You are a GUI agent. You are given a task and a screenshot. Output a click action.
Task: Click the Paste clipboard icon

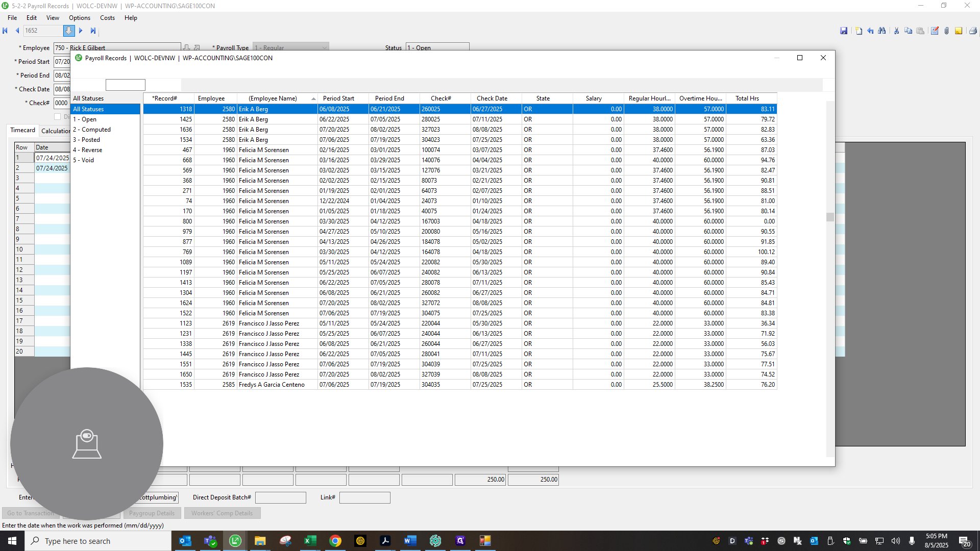920,31
